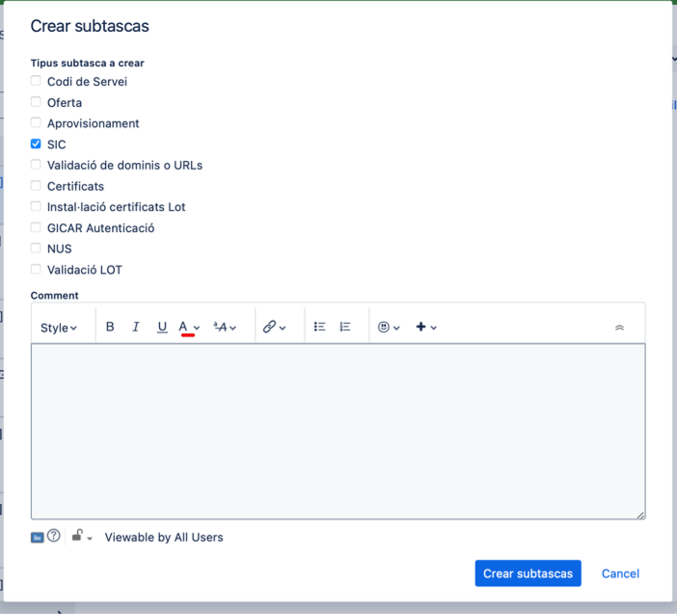678x616 pixels.
Task: Select the Validació LOT checkbox
Action: (36, 269)
